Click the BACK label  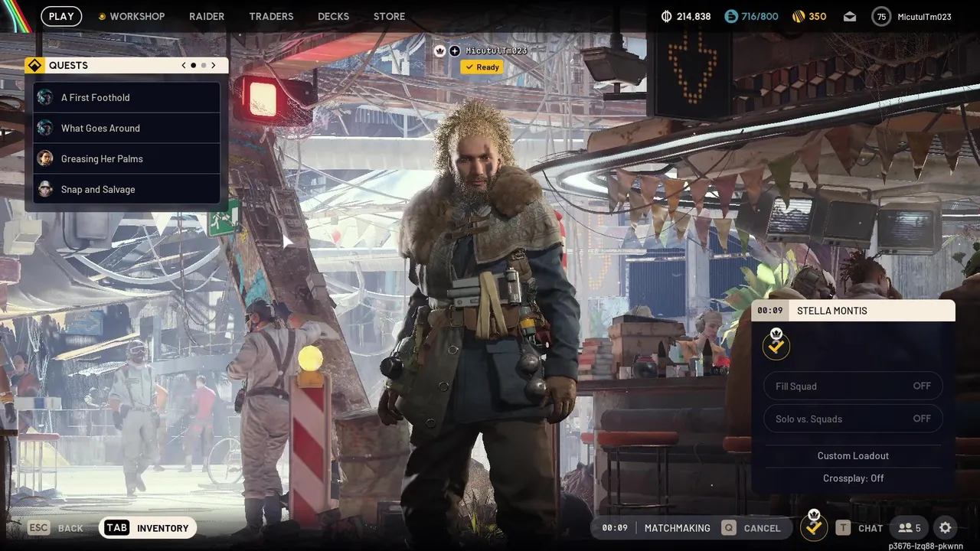(71, 529)
